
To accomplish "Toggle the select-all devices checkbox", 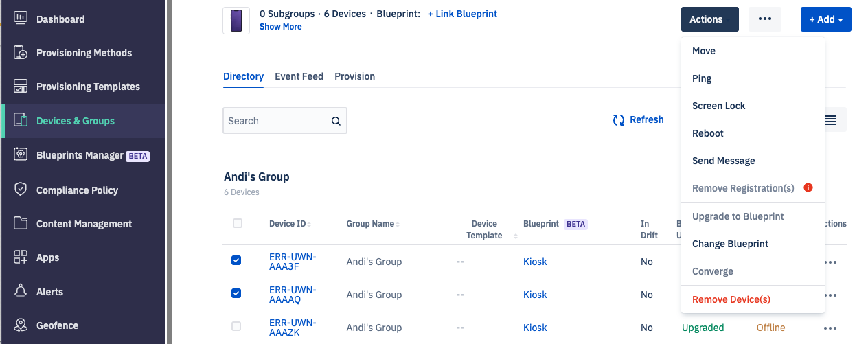I will [238, 223].
